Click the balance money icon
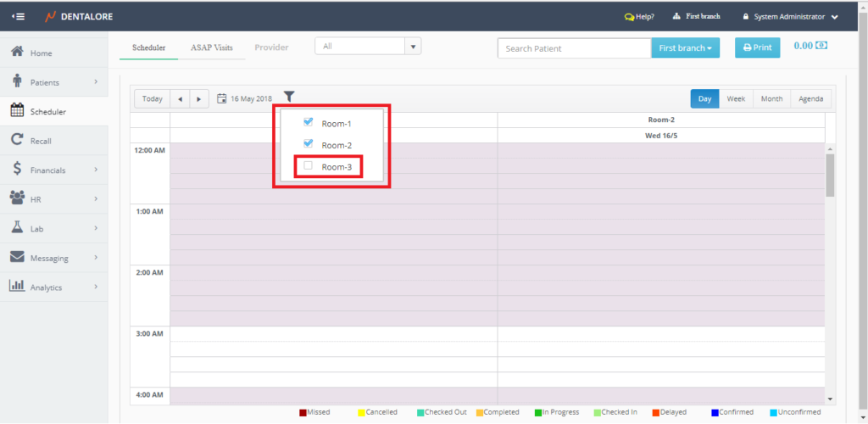868x424 pixels. [x=821, y=46]
